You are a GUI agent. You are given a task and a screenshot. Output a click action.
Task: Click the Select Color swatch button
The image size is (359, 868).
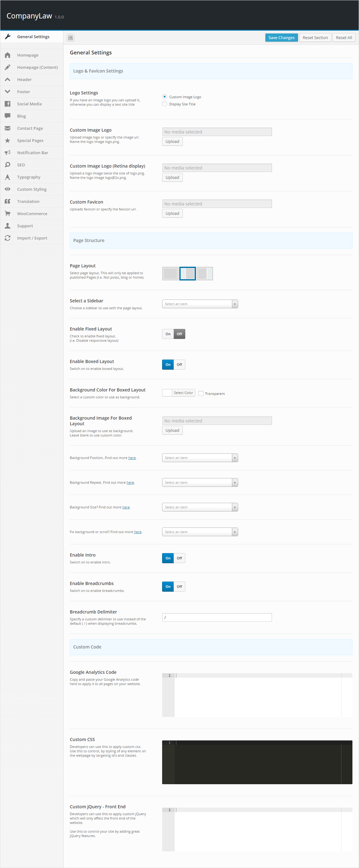178,392
